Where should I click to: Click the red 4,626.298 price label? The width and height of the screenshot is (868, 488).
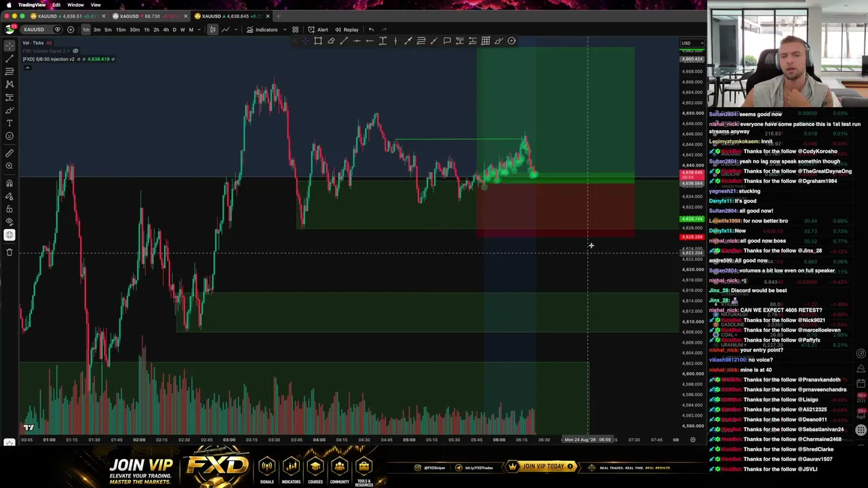pyautogui.click(x=692, y=237)
